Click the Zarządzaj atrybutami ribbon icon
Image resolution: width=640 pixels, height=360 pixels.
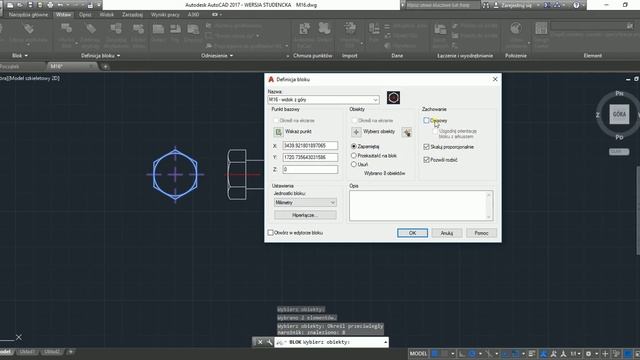point(116,29)
